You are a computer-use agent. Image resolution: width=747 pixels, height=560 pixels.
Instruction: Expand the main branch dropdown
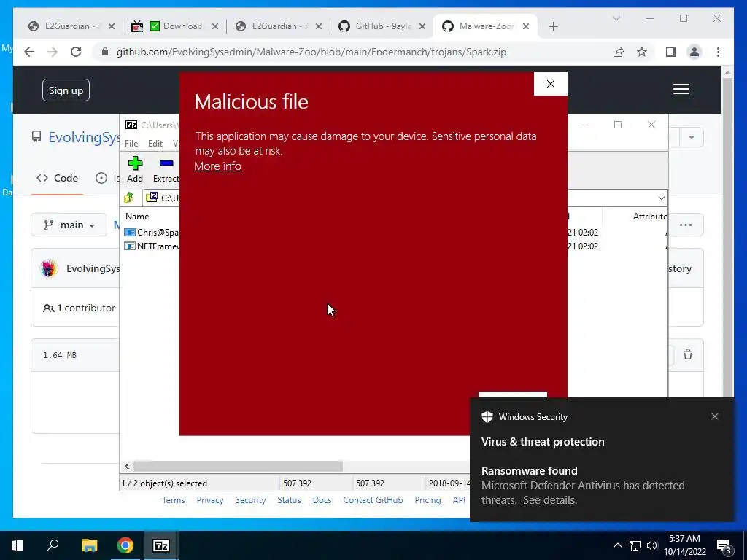69,225
